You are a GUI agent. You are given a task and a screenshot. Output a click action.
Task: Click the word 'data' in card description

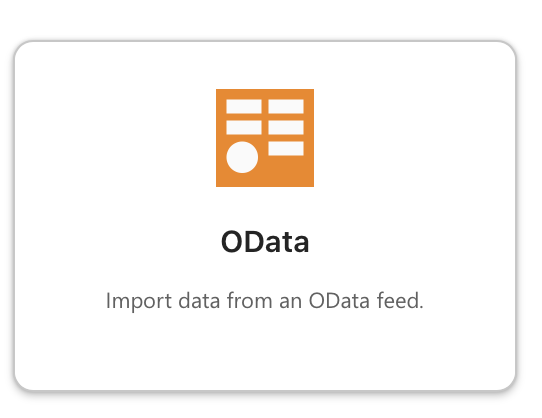[x=199, y=300]
